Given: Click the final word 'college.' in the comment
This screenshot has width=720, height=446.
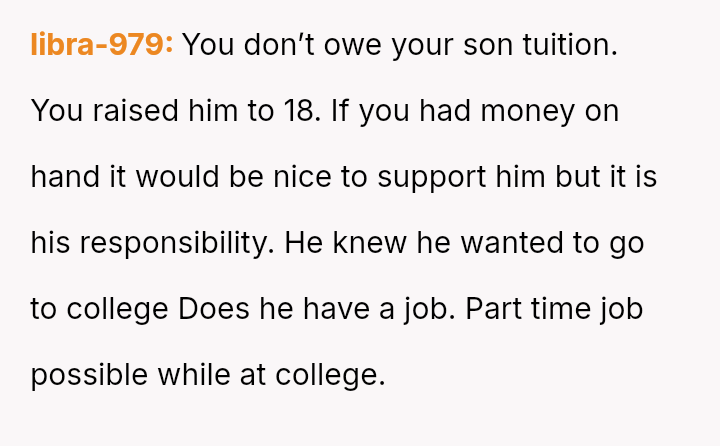Looking at the screenshot, I should [x=330, y=375].
